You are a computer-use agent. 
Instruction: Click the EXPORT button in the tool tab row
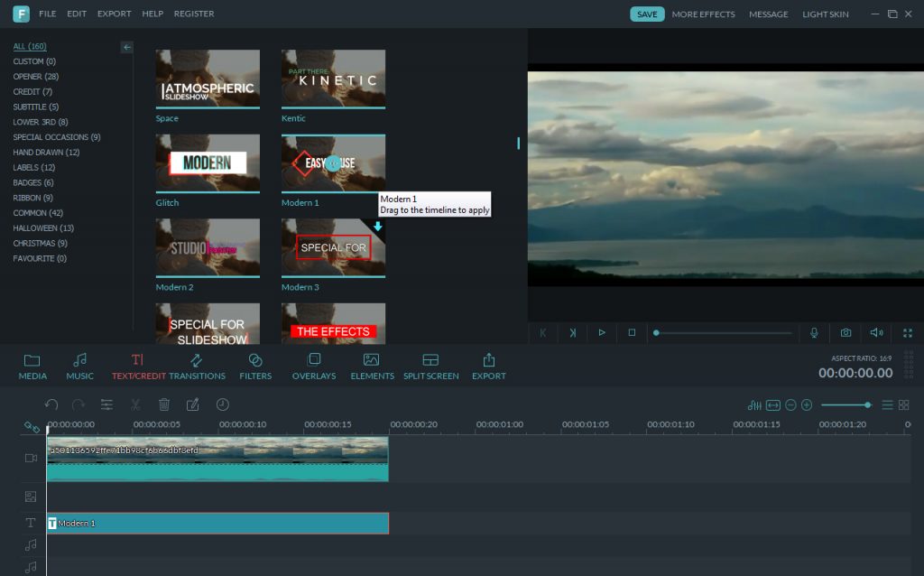tap(488, 367)
